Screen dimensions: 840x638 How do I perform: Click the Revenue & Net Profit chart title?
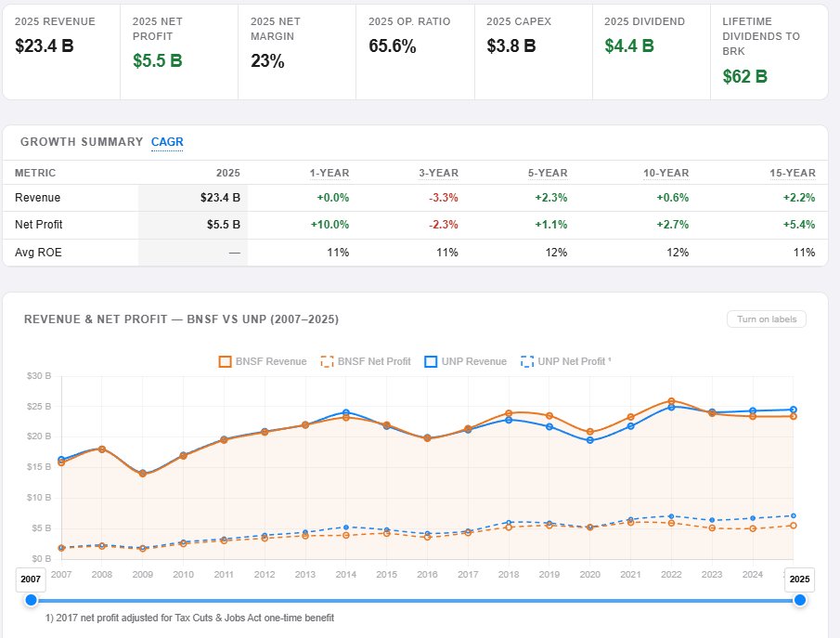[181, 319]
